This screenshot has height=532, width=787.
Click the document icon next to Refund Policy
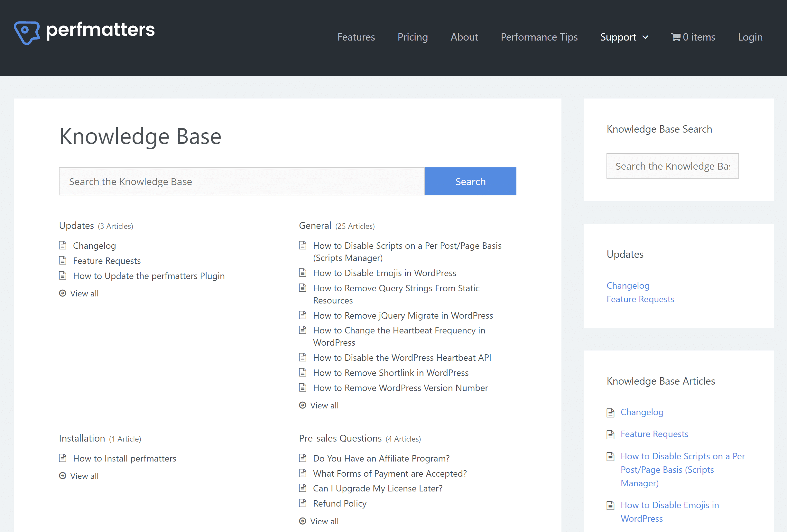(303, 503)
